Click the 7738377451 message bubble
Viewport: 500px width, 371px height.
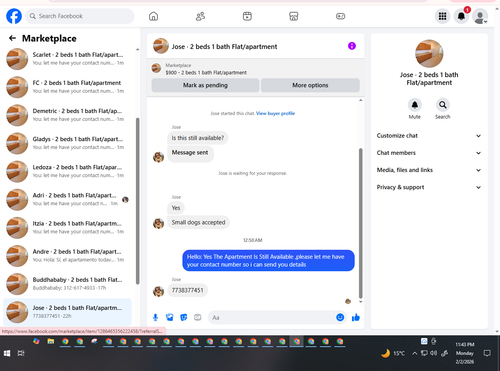[187, 290]
